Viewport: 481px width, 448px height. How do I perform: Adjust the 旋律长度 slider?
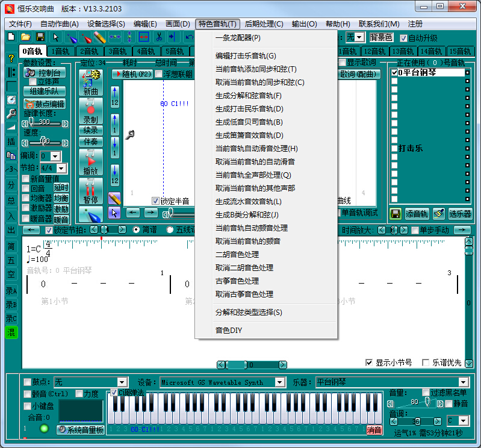coord(45,123)
